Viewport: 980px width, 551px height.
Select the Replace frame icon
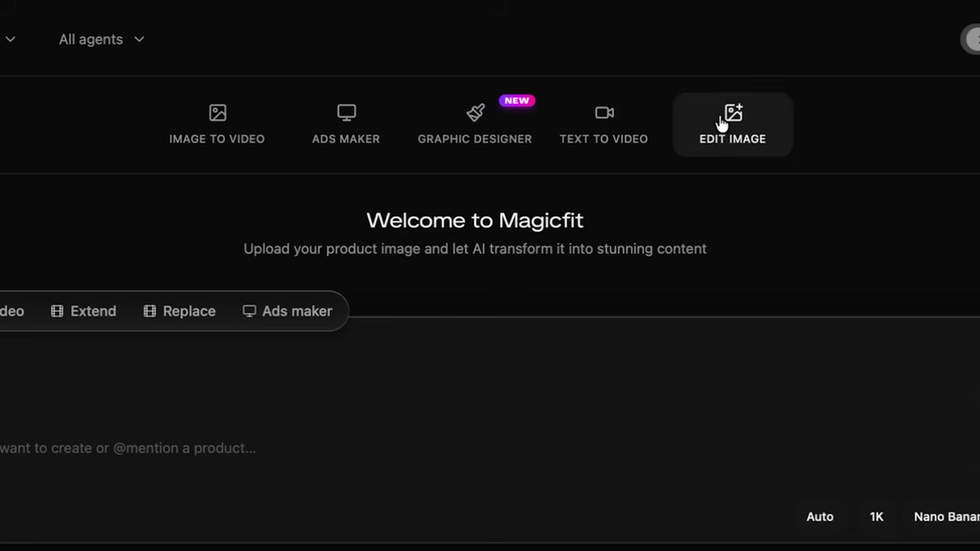click(149, 311)
